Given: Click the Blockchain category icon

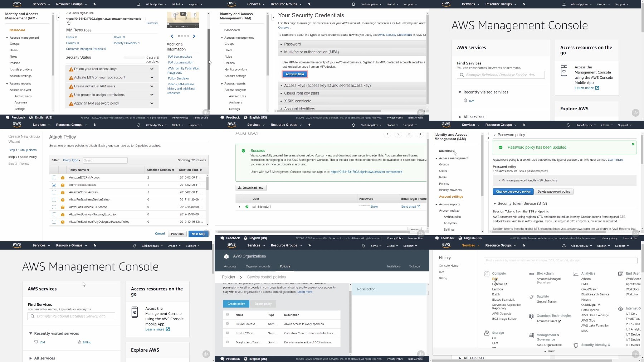Looking at the screenshot, I should pos(531,274).
